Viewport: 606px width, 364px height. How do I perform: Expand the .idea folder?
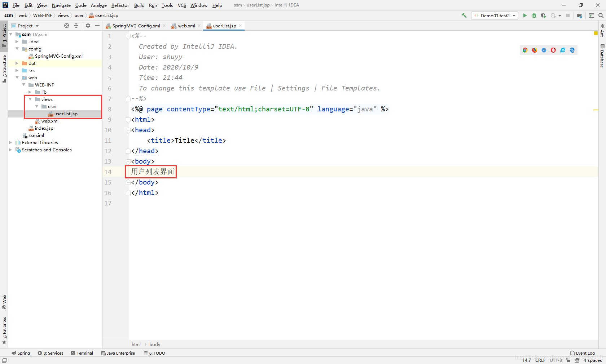click(17, 41)
